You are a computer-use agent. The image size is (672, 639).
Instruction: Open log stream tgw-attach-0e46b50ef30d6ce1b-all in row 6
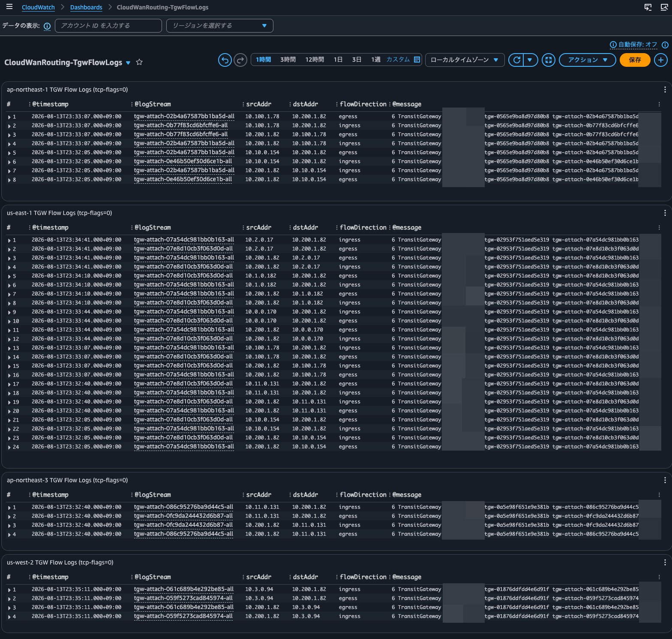[183, 161]
